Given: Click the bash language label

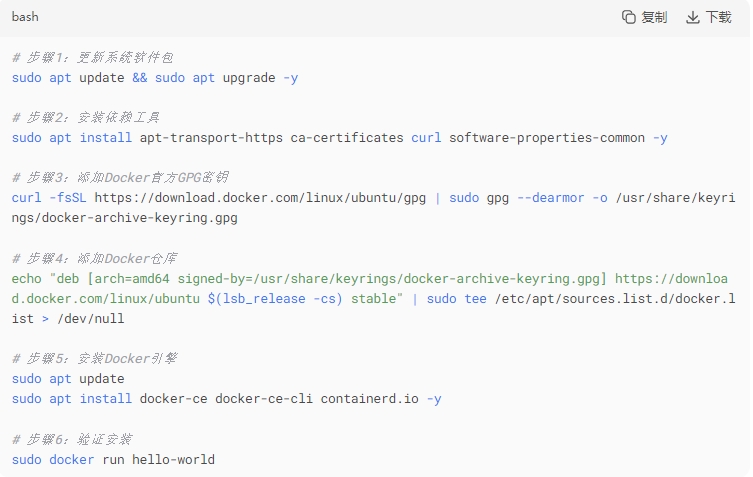Looking at the screenshot, I should [25, 17].
